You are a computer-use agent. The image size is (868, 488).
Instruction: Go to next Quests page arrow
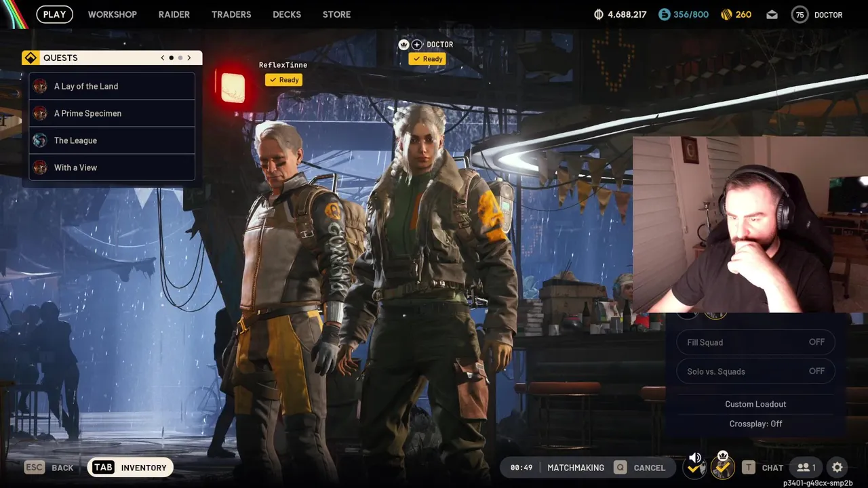tap(189, 58)
